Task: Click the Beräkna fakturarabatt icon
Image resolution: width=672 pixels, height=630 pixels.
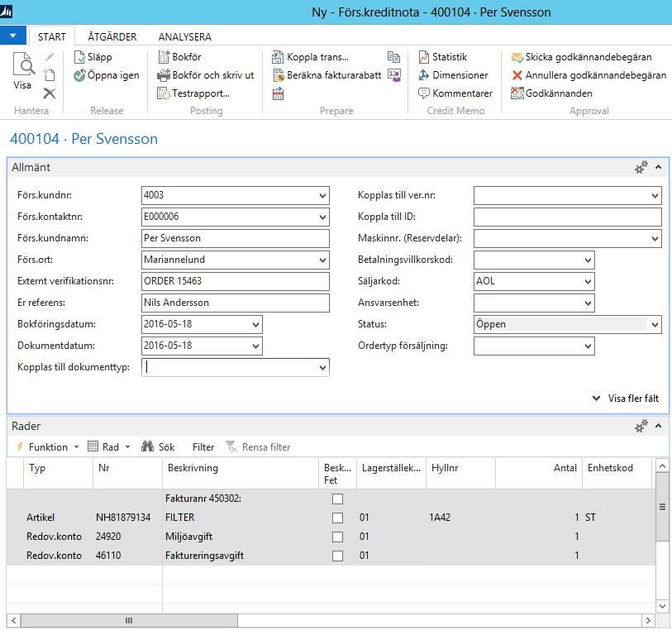Action: pyautogui.click(x=279, y=75)
